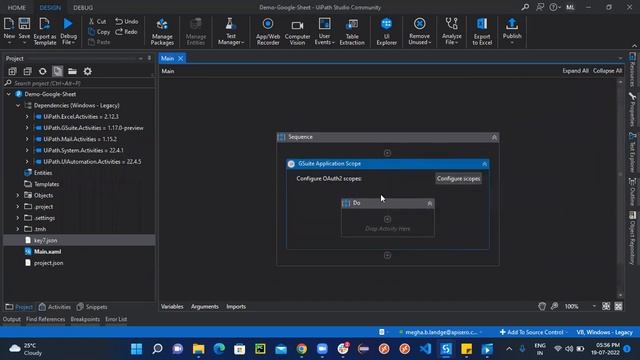Open Analyze File menu

[x=451, y=31]
